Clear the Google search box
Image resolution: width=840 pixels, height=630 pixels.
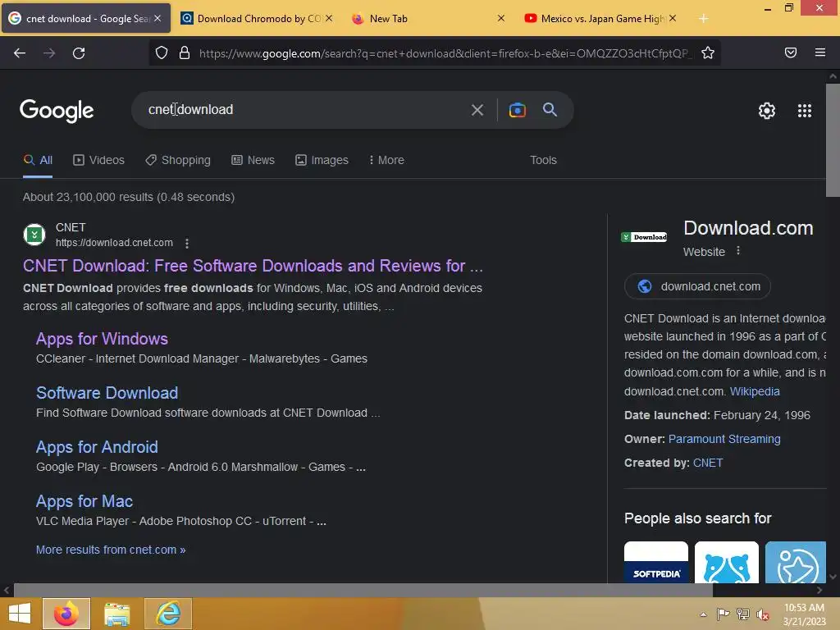477,111
